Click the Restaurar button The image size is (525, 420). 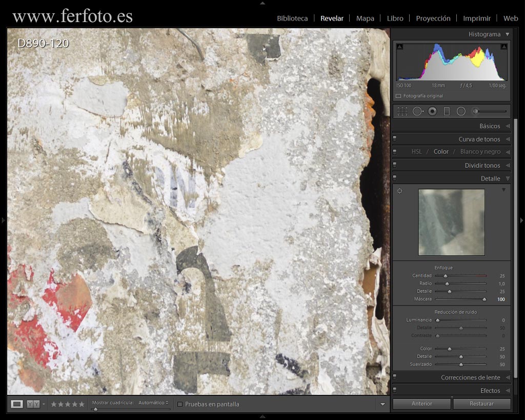tap(481, 404)
